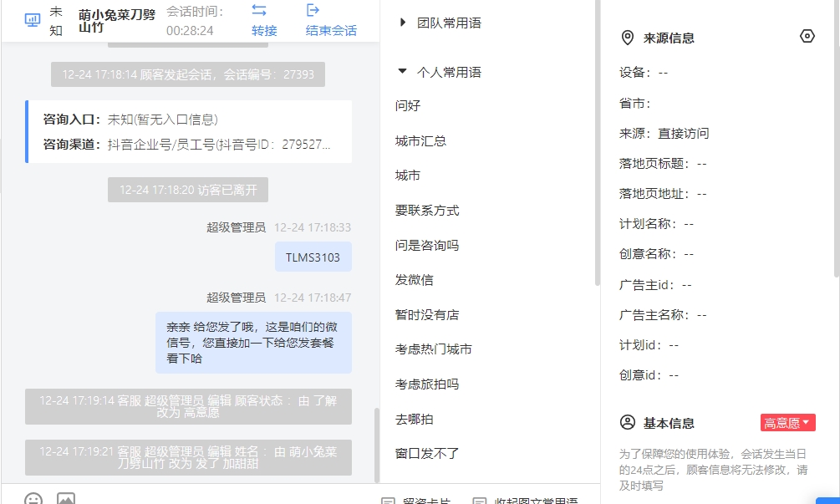Click the session timer 00:28:24

(x=190, y=31)
